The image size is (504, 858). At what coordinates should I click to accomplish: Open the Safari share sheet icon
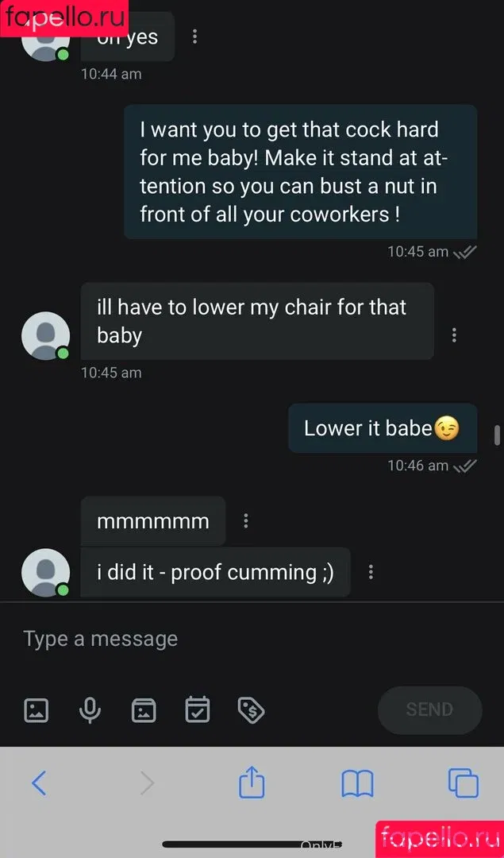(x=252, y=782)
